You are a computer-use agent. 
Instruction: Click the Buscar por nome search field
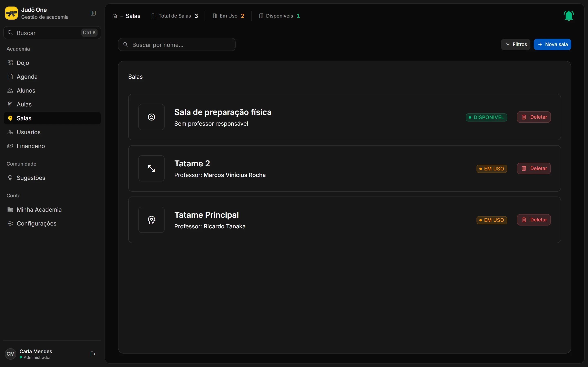pyautogui.click(x=177, y=45)
